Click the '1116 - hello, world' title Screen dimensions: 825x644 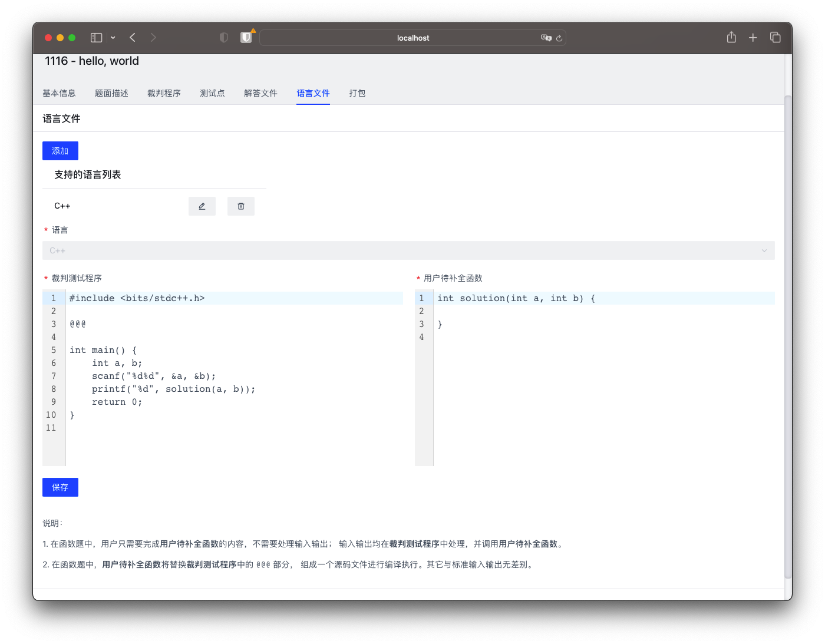[92, 61]
